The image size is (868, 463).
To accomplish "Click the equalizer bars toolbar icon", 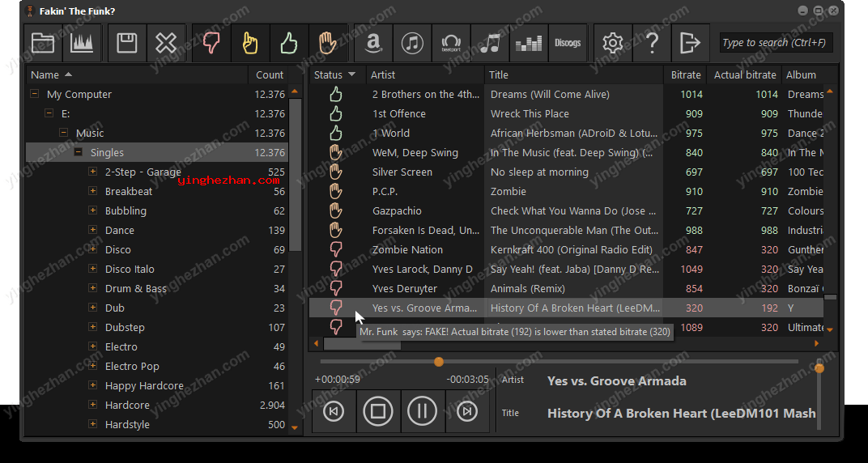I will [x=529, y=43].
